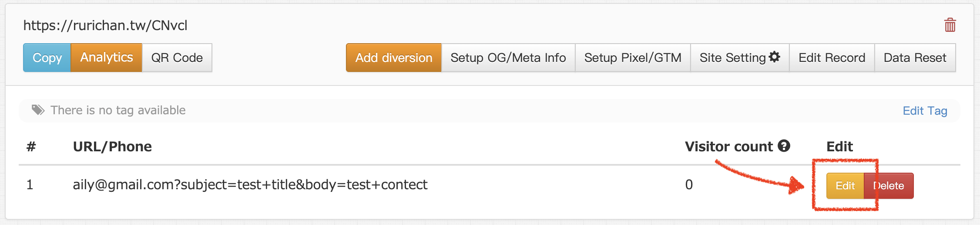Click the gear icon on Site Setting

pos(775,57)
